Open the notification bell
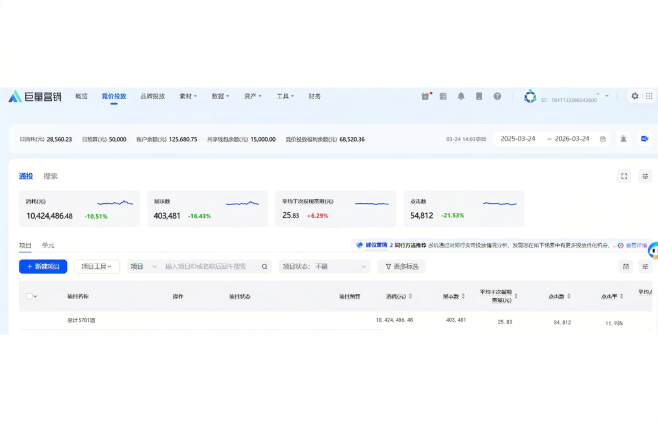The height and width of the screenshot is (422, 658). click(461, 96)
